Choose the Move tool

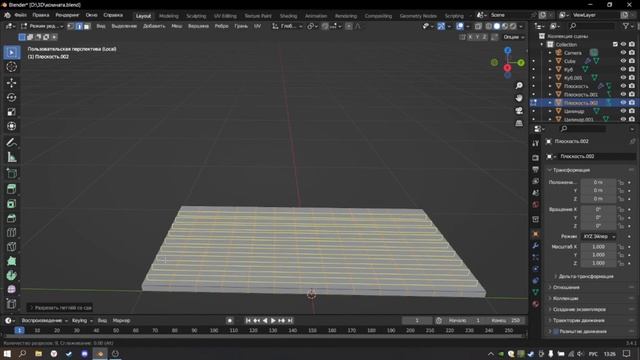tap(11, 83)
